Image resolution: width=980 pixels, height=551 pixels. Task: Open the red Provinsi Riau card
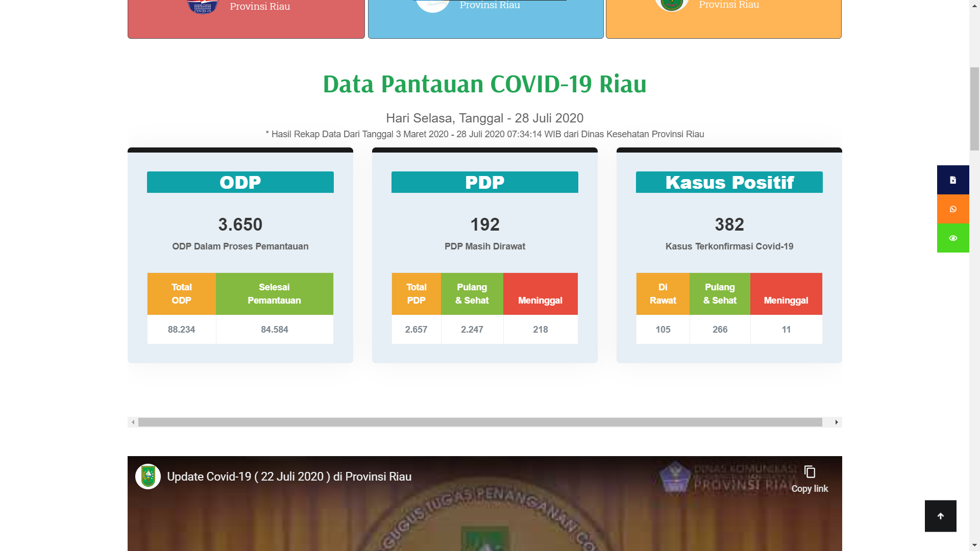tap(246, 19)
